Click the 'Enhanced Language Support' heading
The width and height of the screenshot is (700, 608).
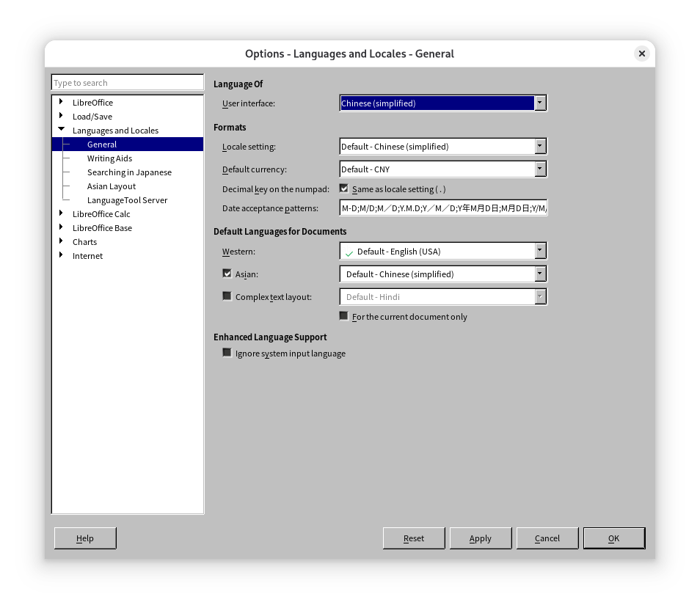pos(270,337)
